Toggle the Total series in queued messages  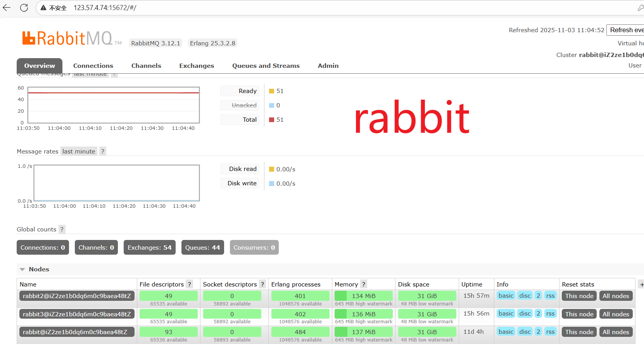point(240,120)
